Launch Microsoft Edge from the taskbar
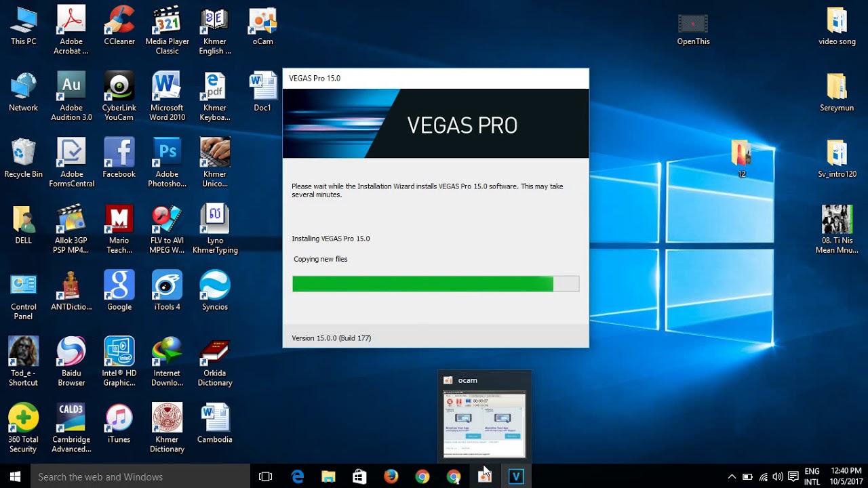The image size is (868, 488). [298, 476]
